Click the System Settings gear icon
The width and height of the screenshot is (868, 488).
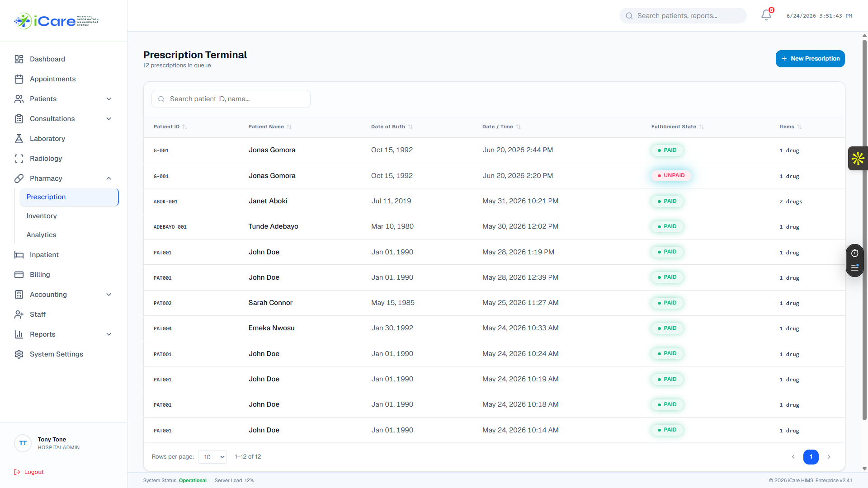(19, 354)
